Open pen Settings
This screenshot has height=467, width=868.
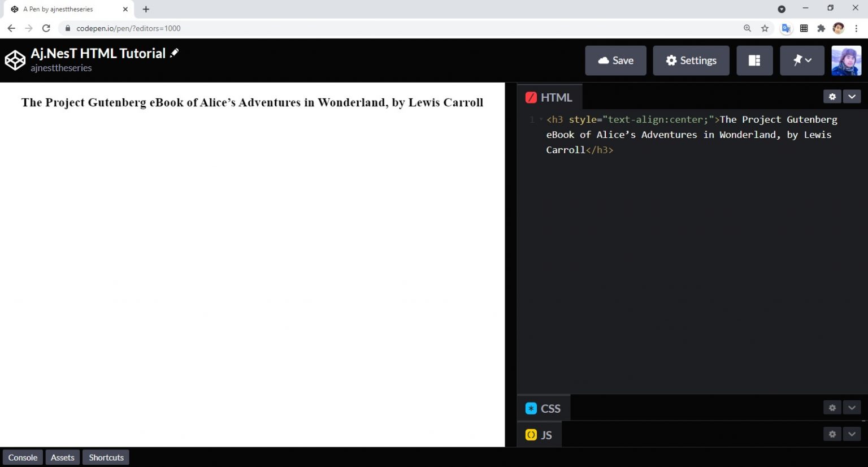(691, 60)
